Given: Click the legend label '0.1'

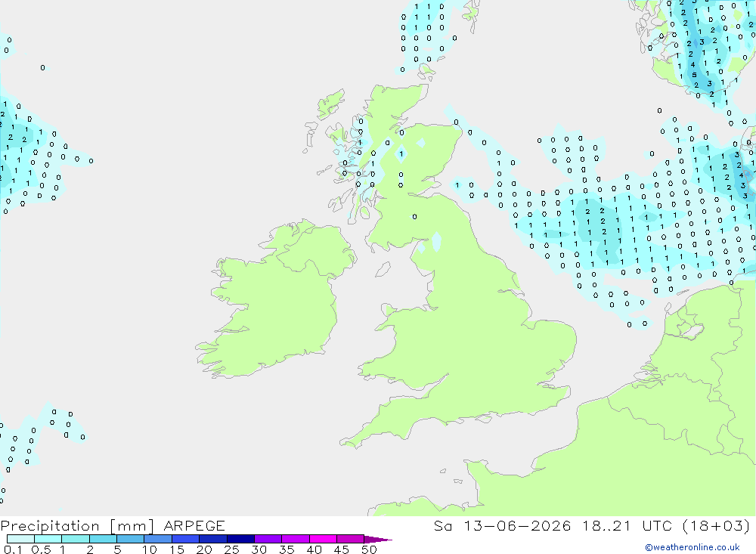Looking at the screenshot, I should pos(13,549).
